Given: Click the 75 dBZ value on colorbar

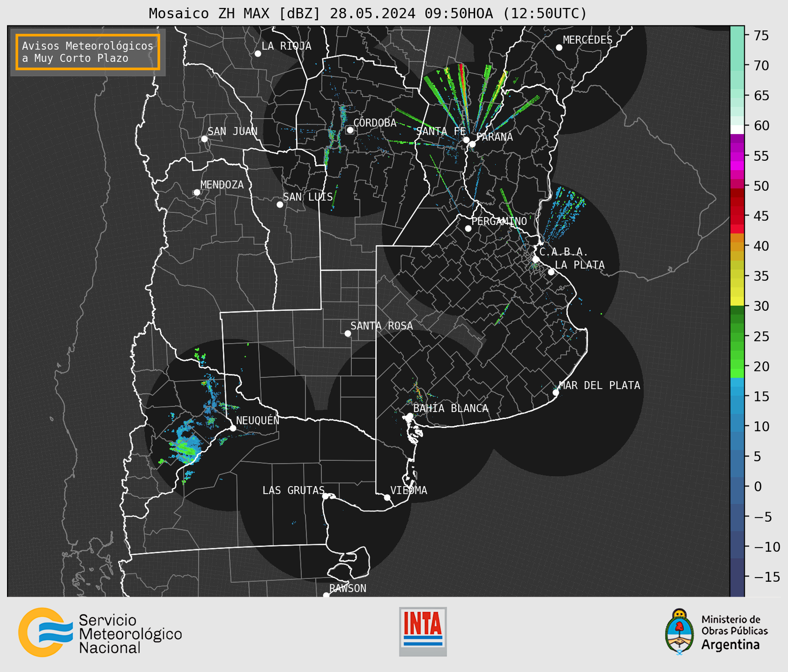Looking at the screenshot, I should [x=760, y=36].
